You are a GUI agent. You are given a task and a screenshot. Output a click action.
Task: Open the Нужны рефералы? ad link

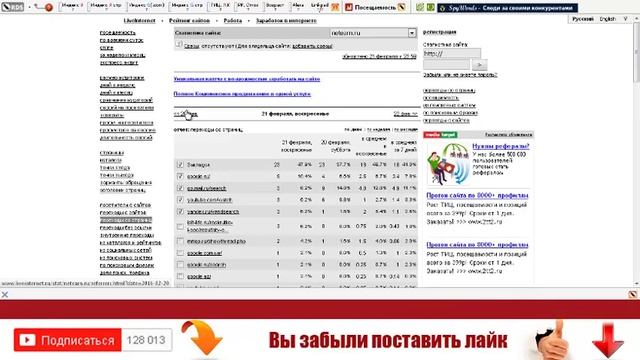[x=501, y=146]
